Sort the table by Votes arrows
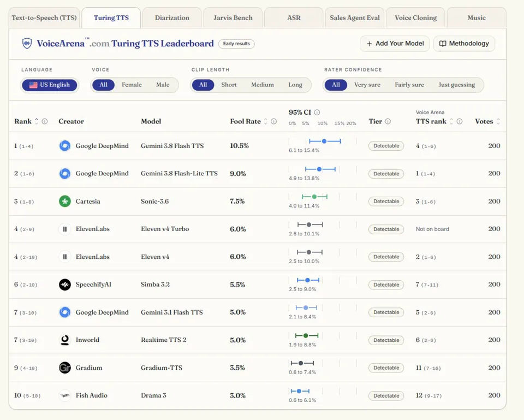The width and height of the screenshot is (524, 420). 498,121
